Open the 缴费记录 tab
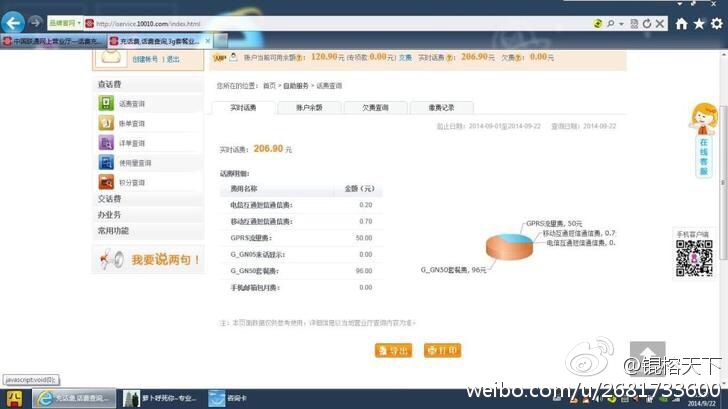The height and width of the screenshot is (409, 728). pyautogui.click(x=441, y=107)
